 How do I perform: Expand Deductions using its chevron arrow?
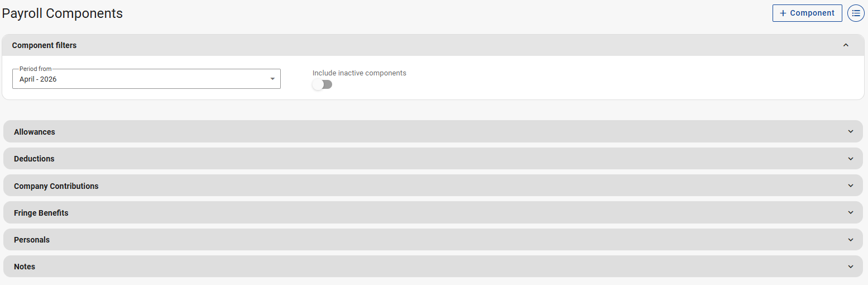click(x=851, y=159)
